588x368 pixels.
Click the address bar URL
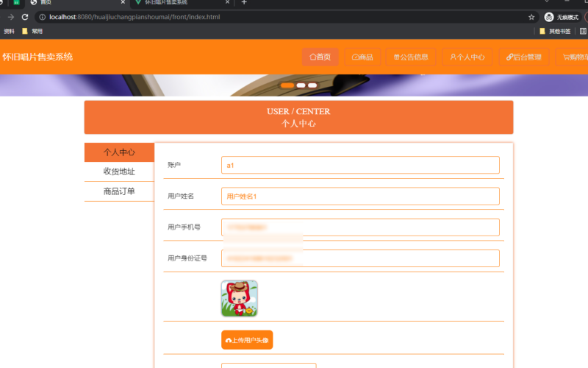click(135, 17)
